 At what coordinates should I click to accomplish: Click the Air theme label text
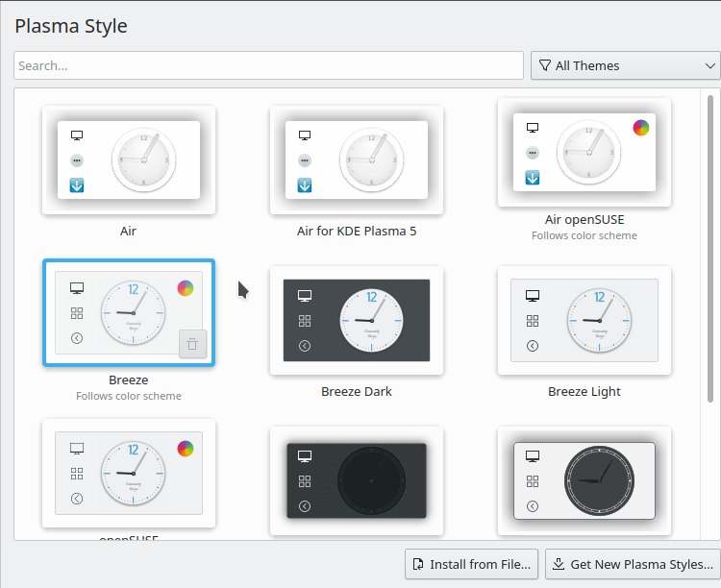(128, 232)
